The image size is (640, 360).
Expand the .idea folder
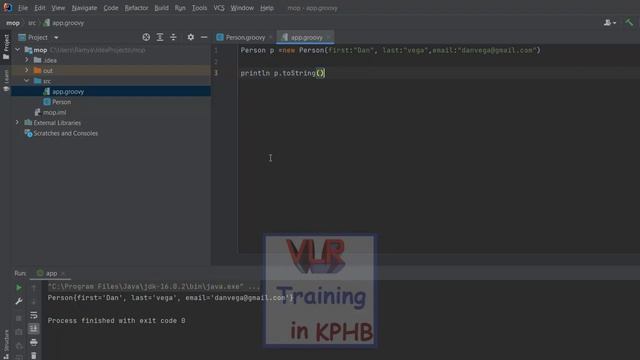27,60
